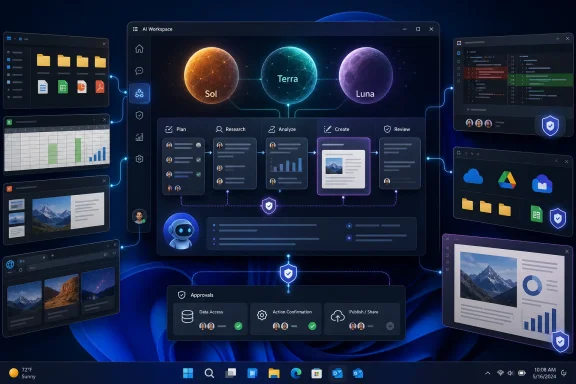This screenshot has width=576, height=384.
Task: Open the taskbar clock and date
Action: coord(544,373)
